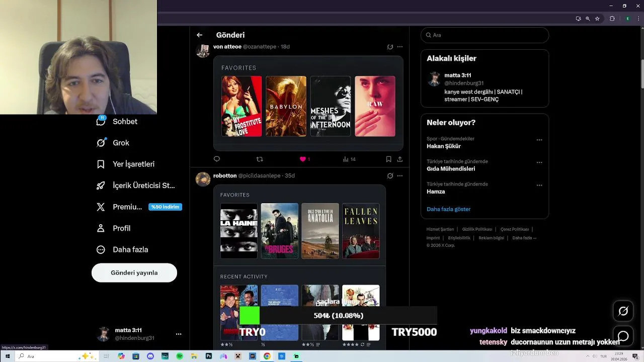The image size is (644, 362).
Task: Open von atteoe's profile avatar
Action: pyautogui.click(x=203, y=50)
